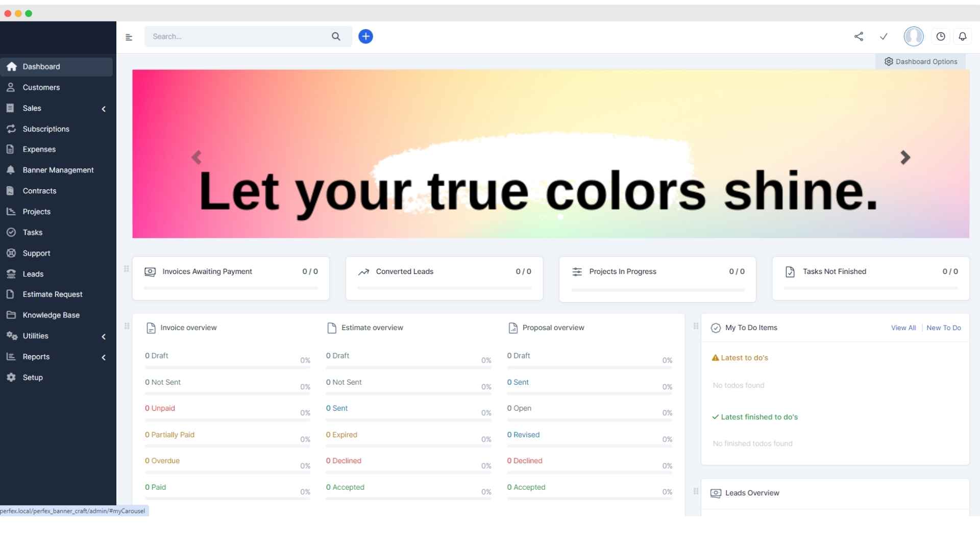
Task: Open the notifications bell
Action: click(964, 36)
